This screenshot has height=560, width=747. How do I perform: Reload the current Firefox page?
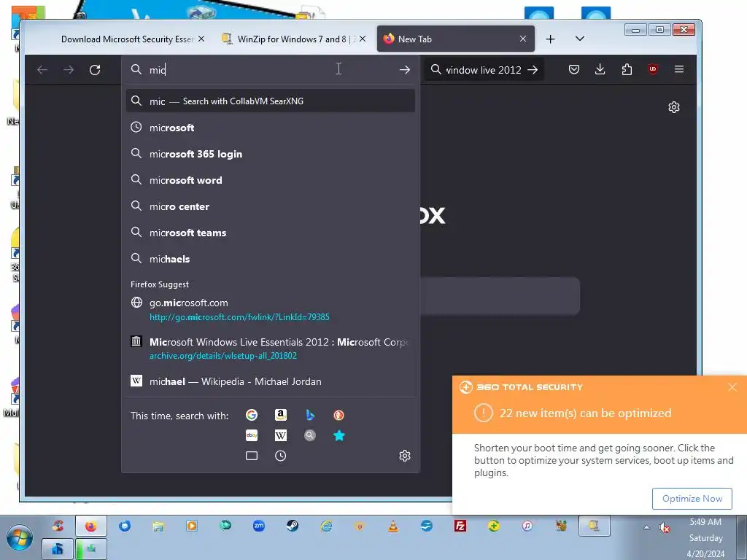pyautogui.click(x=95, y=70)
